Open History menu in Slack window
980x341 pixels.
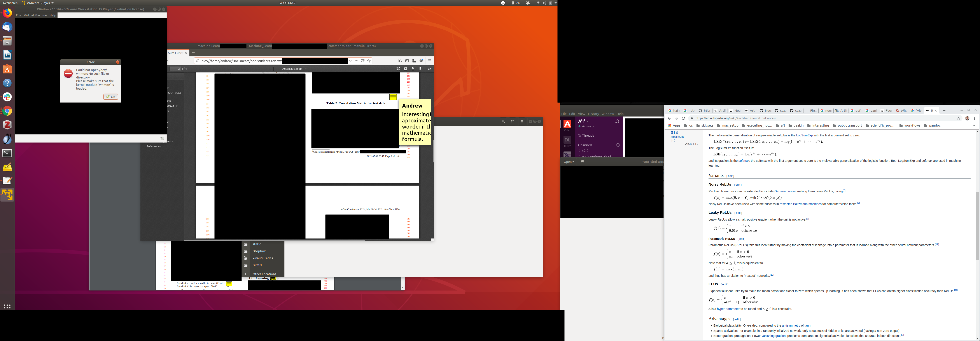tap(593, 114)
